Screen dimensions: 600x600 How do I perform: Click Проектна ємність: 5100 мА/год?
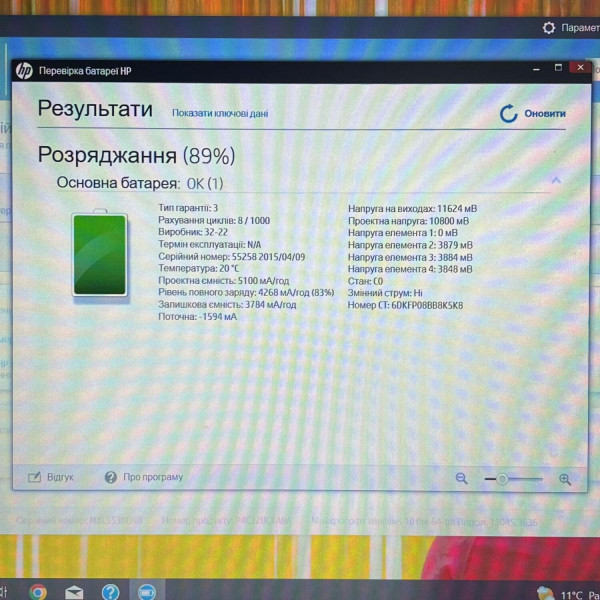coord(224,281)
